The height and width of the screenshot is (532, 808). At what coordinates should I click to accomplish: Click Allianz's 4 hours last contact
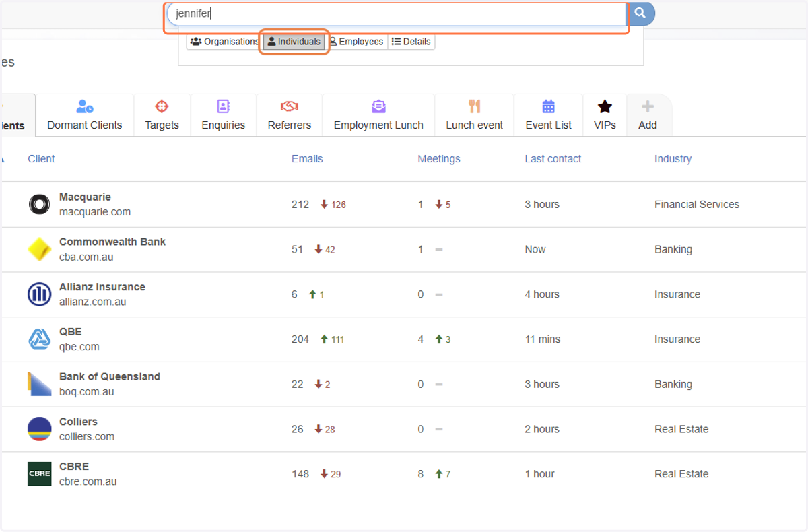[x=542, y=294]
